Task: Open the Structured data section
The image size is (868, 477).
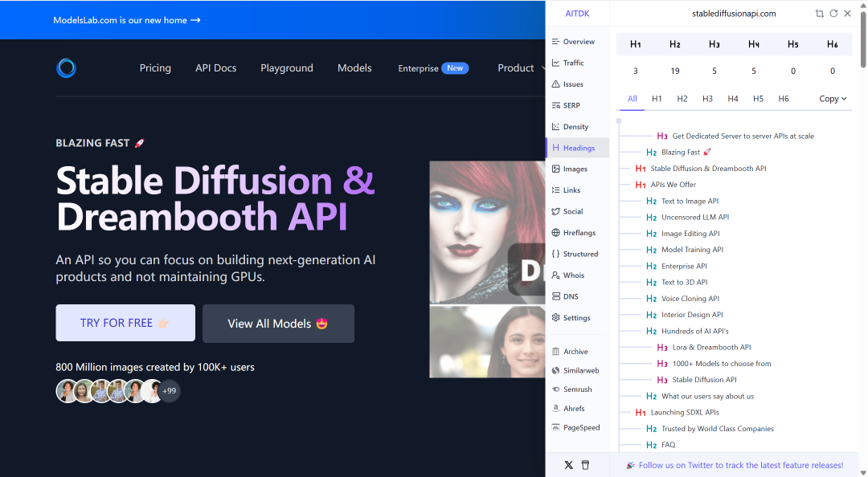Action: click(575, 254)
